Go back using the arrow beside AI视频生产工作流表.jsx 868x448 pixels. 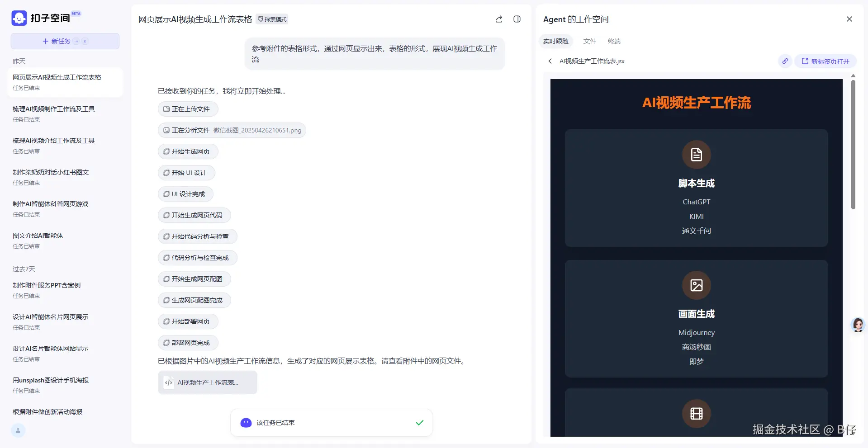click(550, 61)
